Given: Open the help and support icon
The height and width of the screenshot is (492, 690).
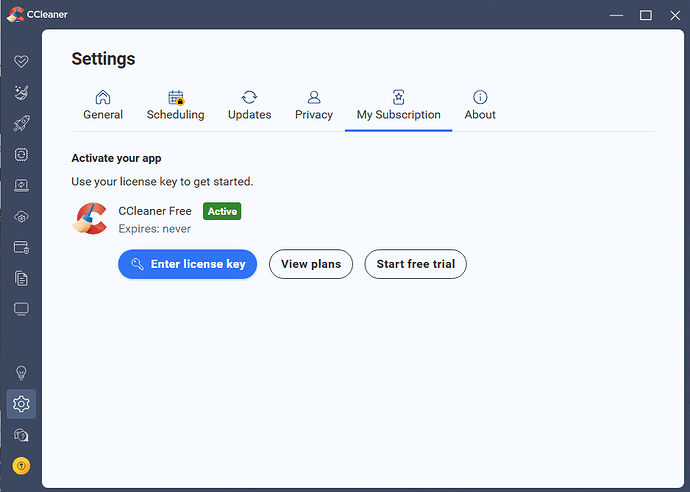Looking at the screenshot, I should (x=21, y=435).
